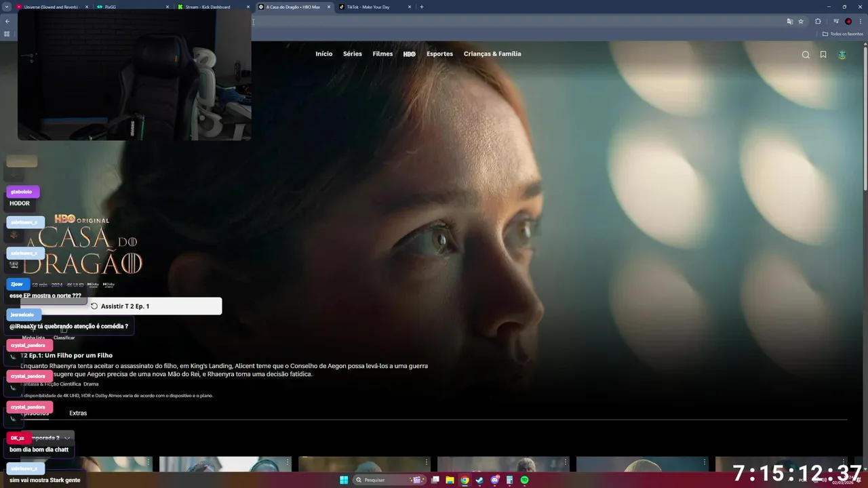This screenshot has width=868, height=488.
Task: Bookmark this page with the star icon
Action: coord(801,21)
